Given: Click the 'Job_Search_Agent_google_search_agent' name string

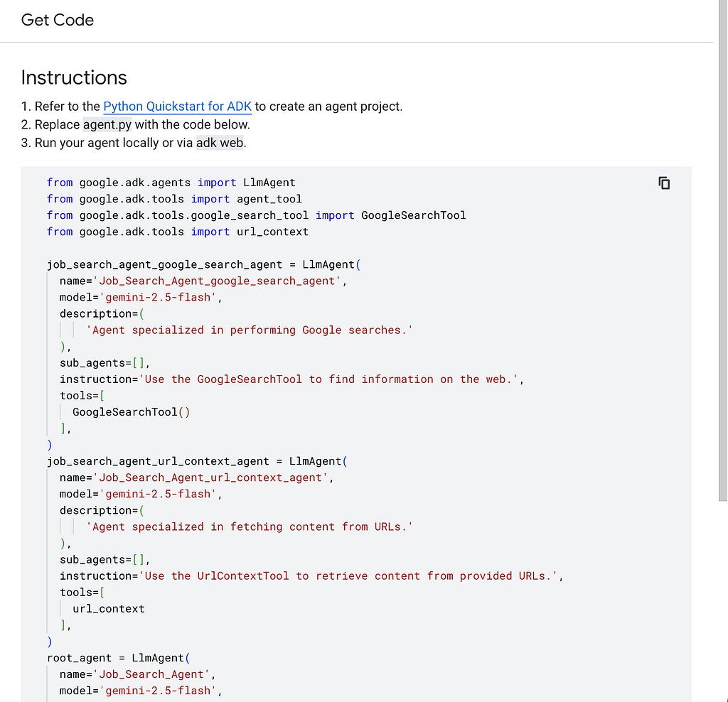Looking at the screenshot, I should coord(217,281).
